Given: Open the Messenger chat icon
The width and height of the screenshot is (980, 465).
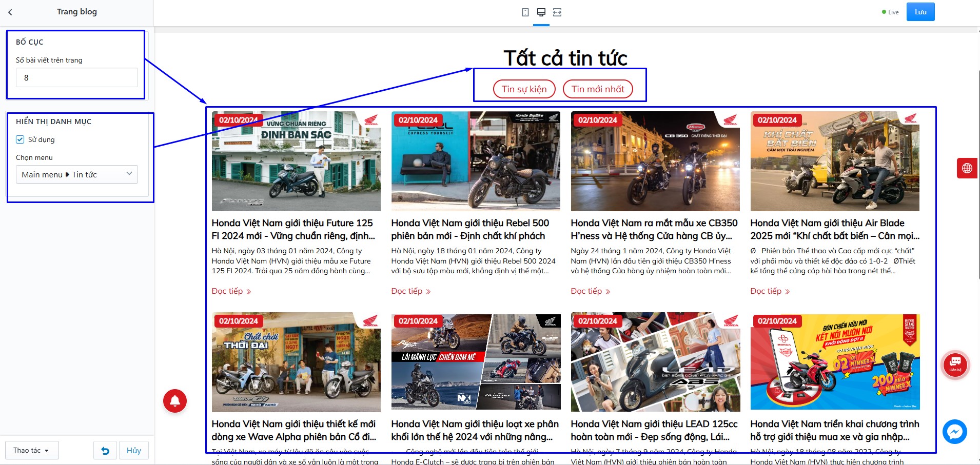Looking at the screenshot, I should coord(955,432).
